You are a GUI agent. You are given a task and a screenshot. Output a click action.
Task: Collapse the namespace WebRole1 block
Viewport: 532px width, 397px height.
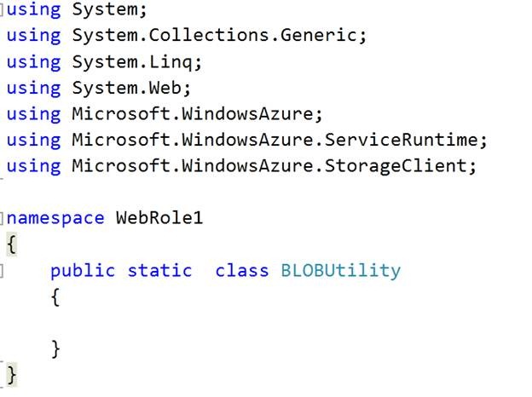coord(3,219)
